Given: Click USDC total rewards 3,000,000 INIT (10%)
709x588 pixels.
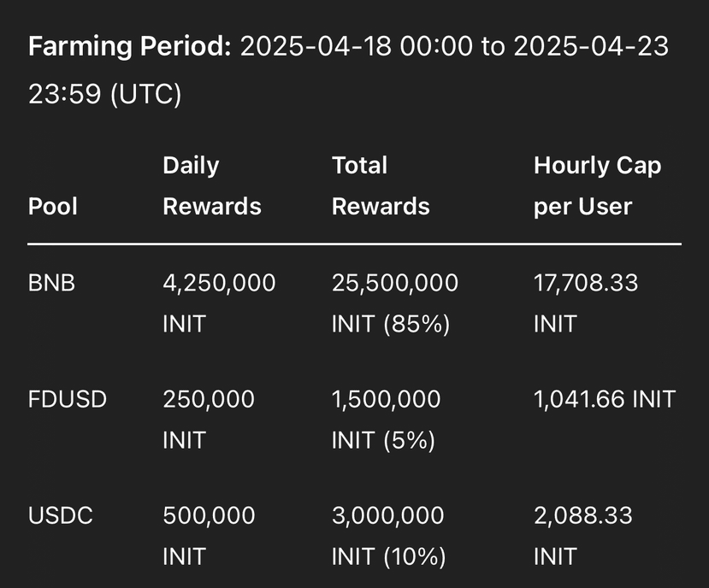Looking at the screenshot, I should click(388, 536).
